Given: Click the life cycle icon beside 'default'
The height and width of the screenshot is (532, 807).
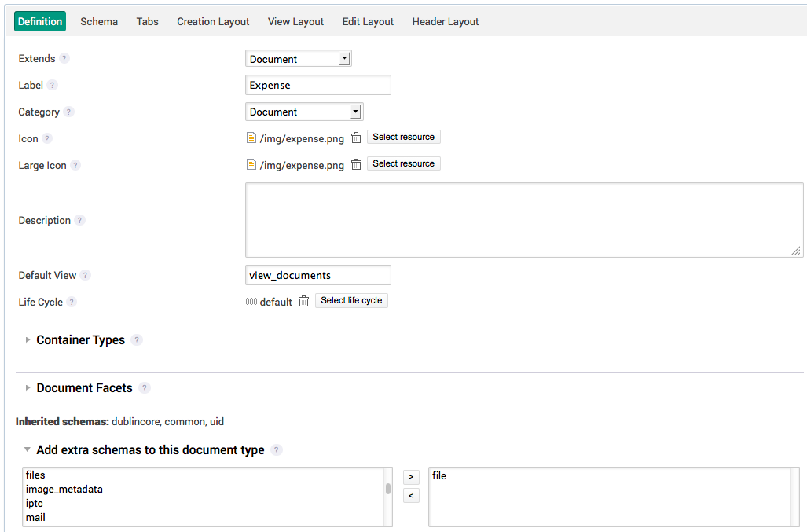Looking at the screenshot, I should click(x=250, y=301).
